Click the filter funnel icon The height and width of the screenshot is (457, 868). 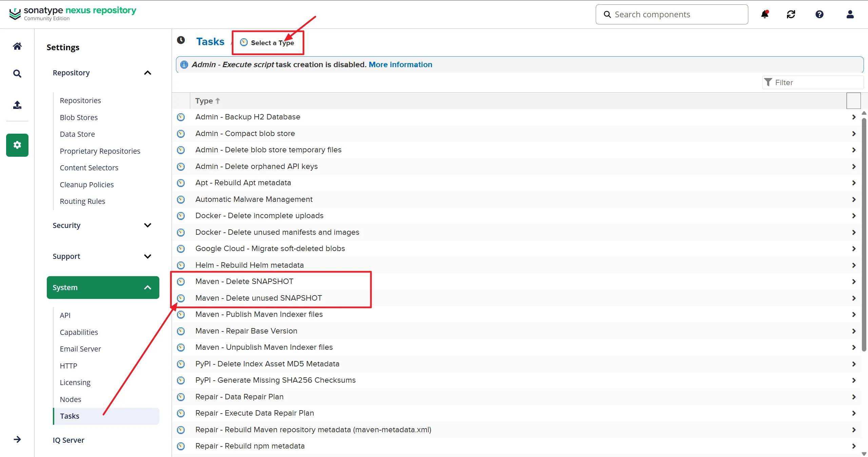tap(768, 82)
